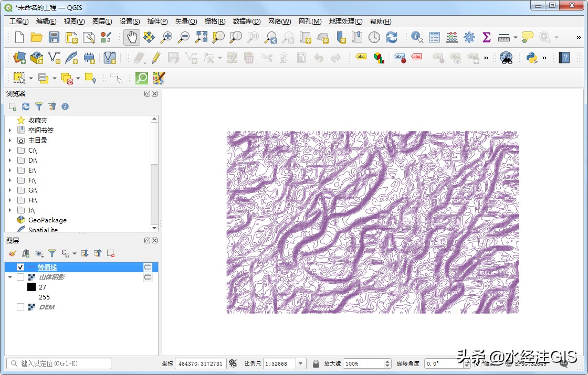The height and width of the screenshot is (375, 588).
Task: Filter legend icon in Layers panel
Action: click(52, 254)
